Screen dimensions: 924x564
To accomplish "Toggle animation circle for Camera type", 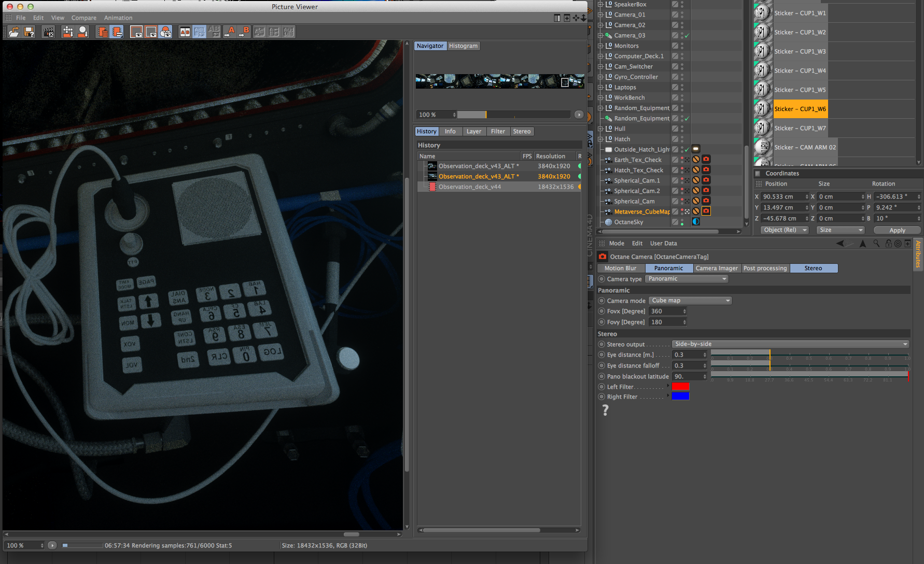I will (602, 279).
